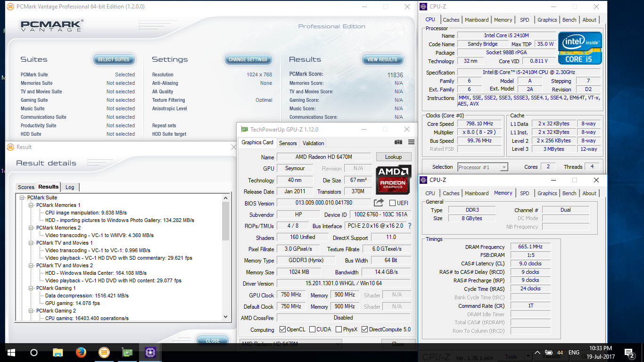The width and height of the screenshot is (644, 362).
Task: Switch to PCMark Vantage taskbar icon
Action: click(x=104, y=352)
